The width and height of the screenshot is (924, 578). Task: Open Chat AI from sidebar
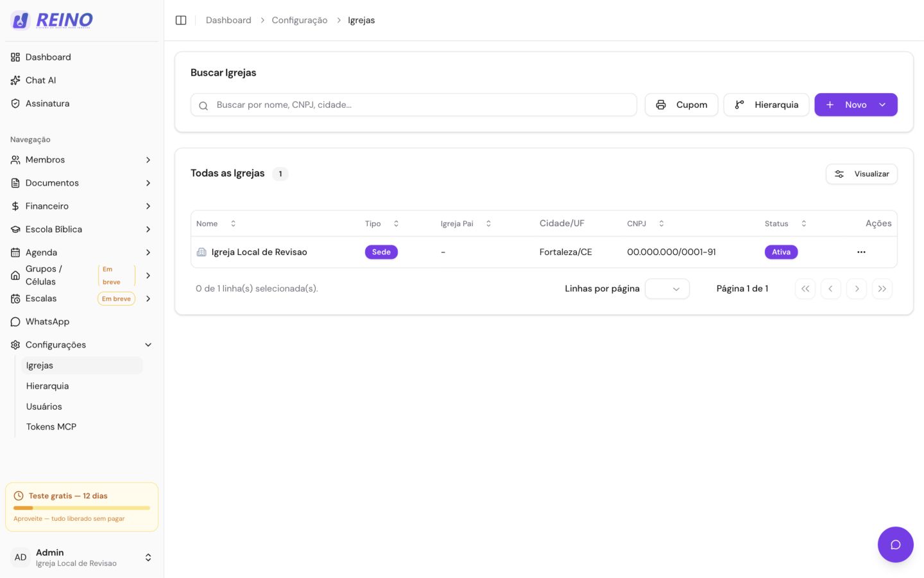pos(81,80)
